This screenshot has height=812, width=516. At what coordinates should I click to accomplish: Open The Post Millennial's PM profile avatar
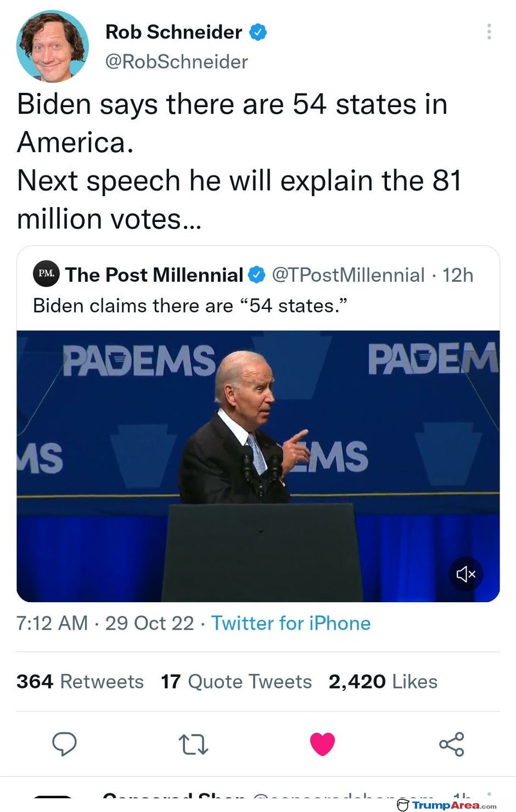click(47, 274)
